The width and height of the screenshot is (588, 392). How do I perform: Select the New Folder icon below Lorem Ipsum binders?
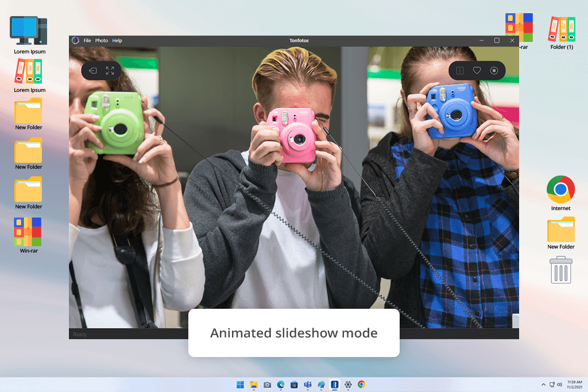coord(29,114)
